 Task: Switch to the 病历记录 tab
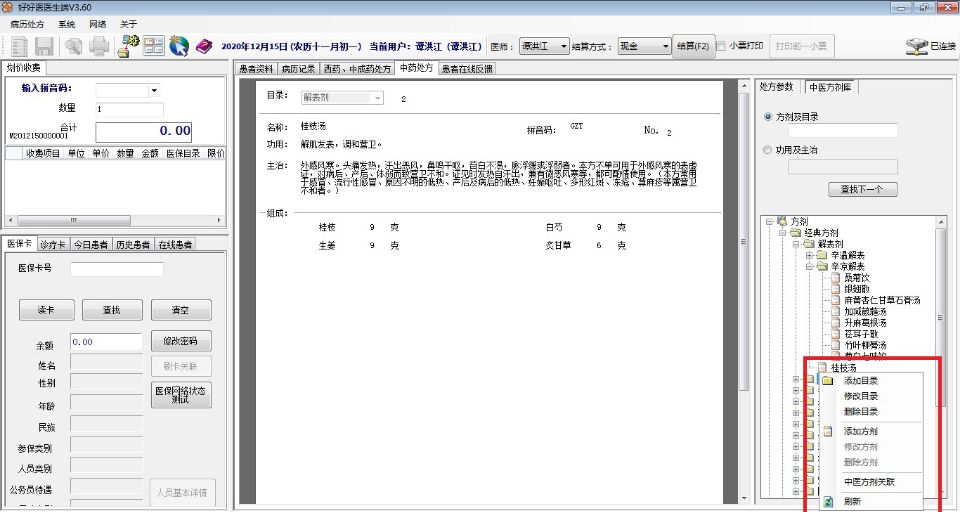298,69
